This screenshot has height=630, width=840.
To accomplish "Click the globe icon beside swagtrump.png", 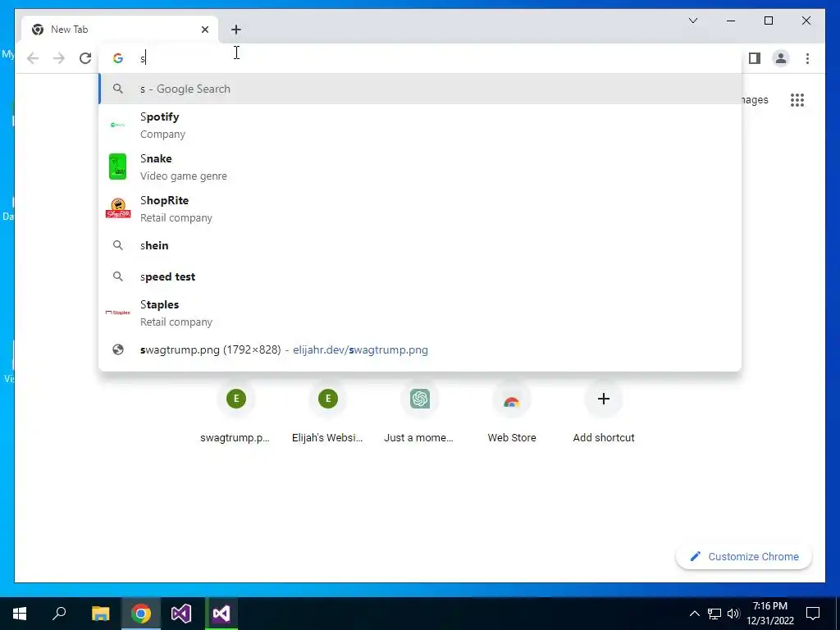I will point(118,349).
